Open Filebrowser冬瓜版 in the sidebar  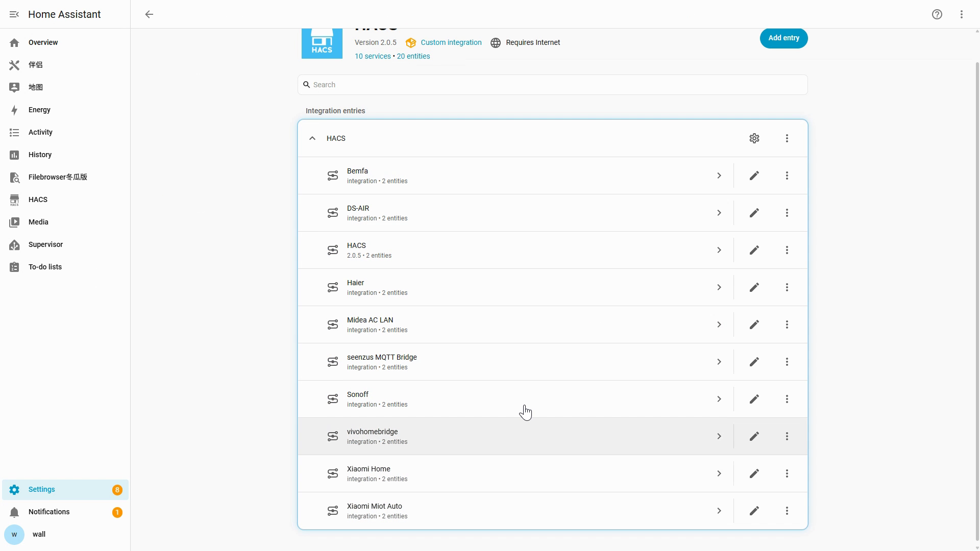point(65,177)
